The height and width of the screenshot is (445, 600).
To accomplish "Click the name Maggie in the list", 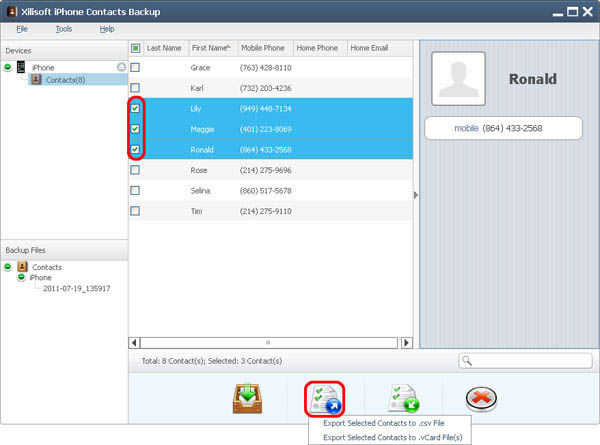I will 202,129.
